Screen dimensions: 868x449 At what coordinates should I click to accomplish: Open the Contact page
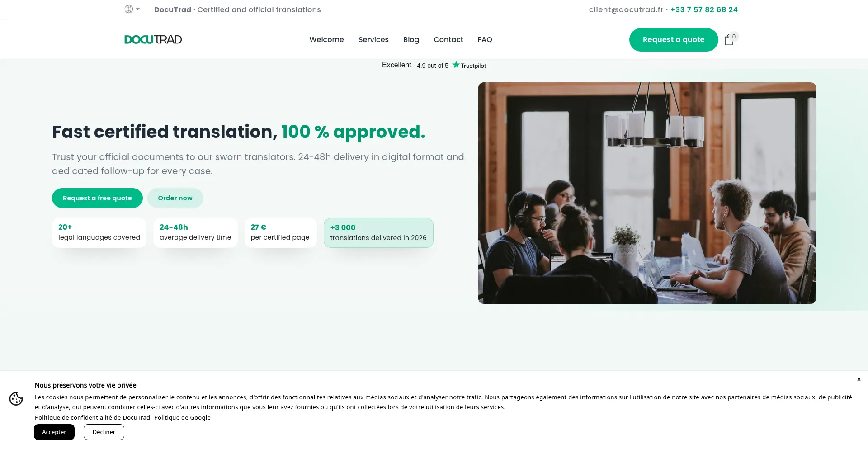[448, 39]
